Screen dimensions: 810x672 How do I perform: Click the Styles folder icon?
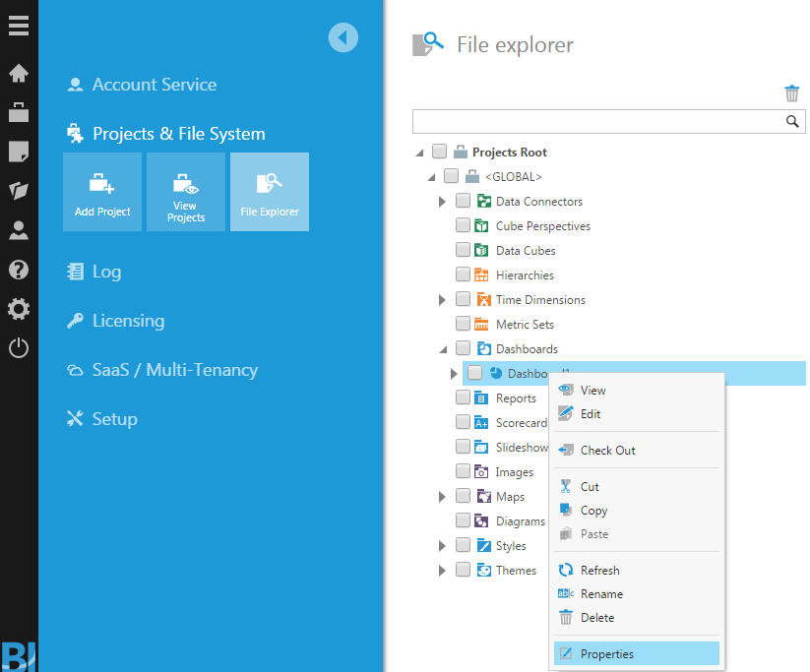click(x=484, y=545)
